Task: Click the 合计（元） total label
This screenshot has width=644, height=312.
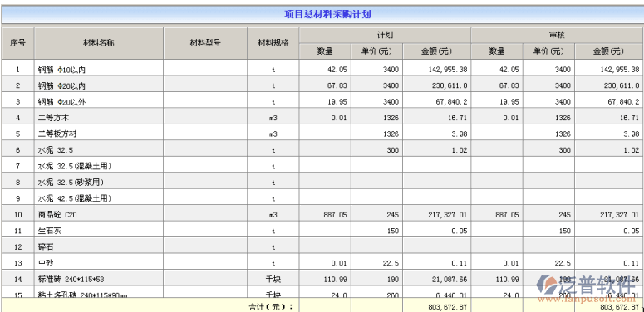Action: pos(272,306)
